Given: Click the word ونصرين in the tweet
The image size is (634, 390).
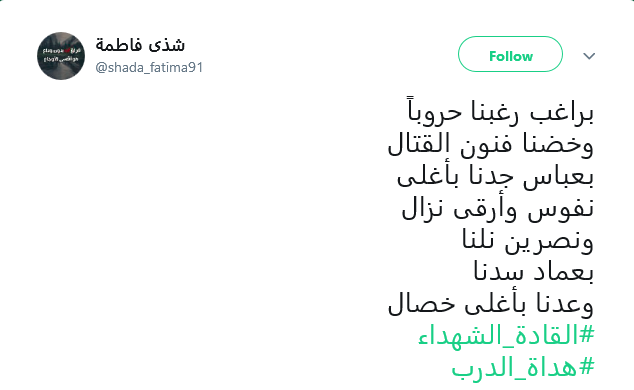Looking at the screenshot, I should pos(549,241).
